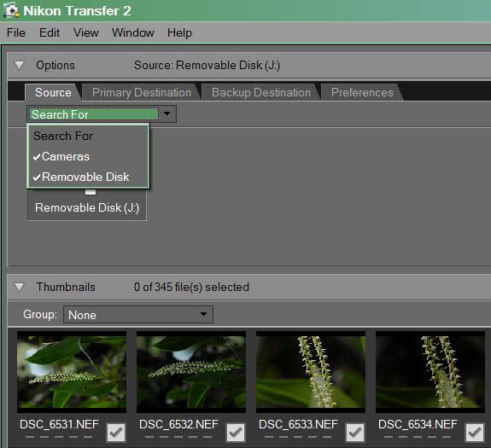Select the DSC_6534.NEF thumbnail image

tap(430, 372)
